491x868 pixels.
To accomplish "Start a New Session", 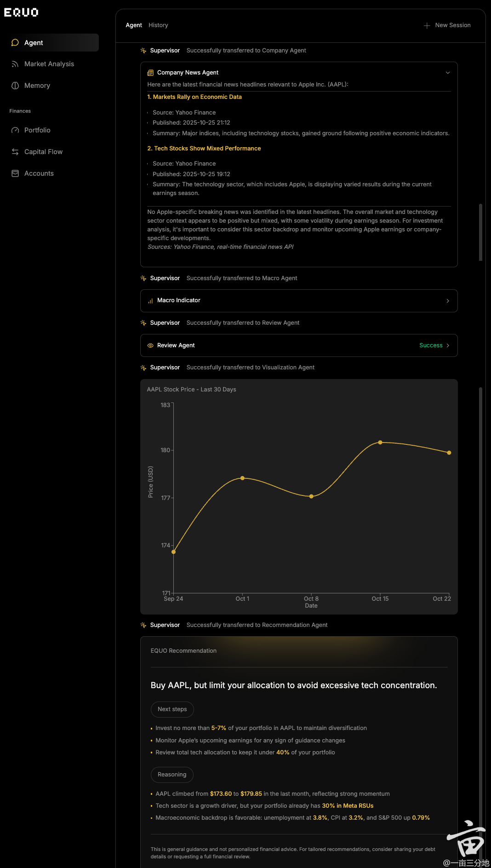I will pyautogui.click(x=447, y=25).
